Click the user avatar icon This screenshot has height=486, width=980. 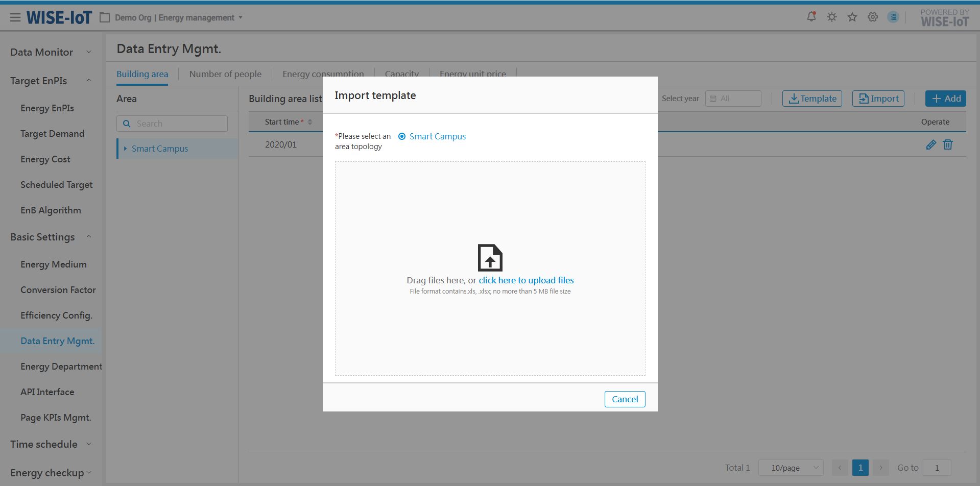pos(893,17)
